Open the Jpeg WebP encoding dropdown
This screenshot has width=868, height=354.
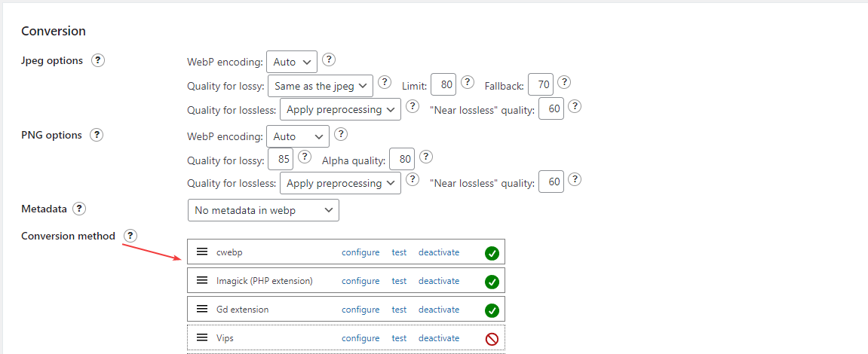coord(292,62)
